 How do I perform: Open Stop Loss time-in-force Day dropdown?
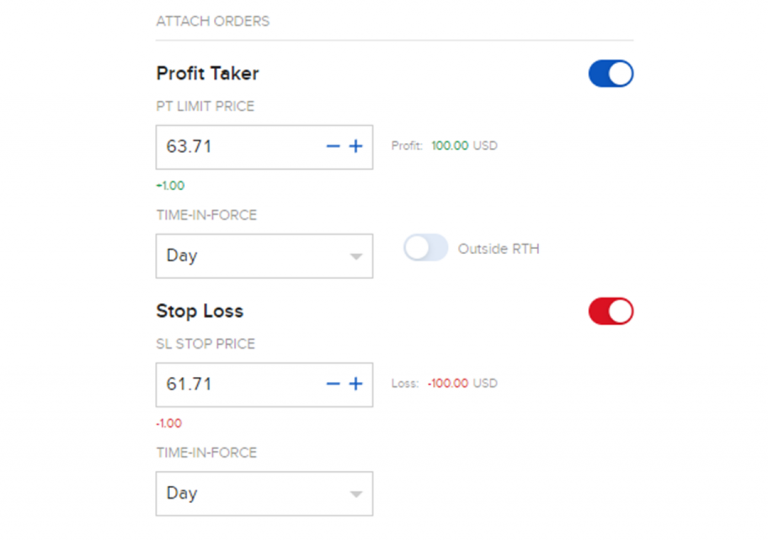point(264,494)
